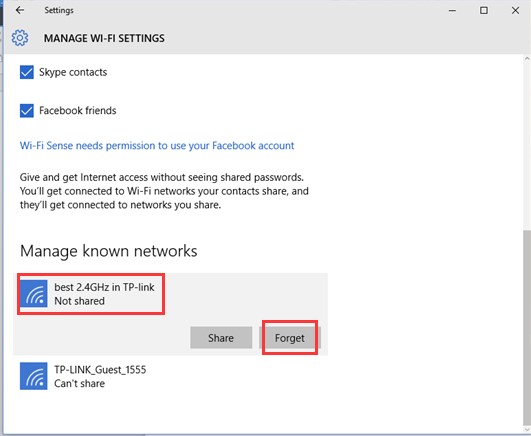This screenshot has width=531, height=436.
Task: Uncheck the Skype contacts checkbox
Action: (27, 72)
